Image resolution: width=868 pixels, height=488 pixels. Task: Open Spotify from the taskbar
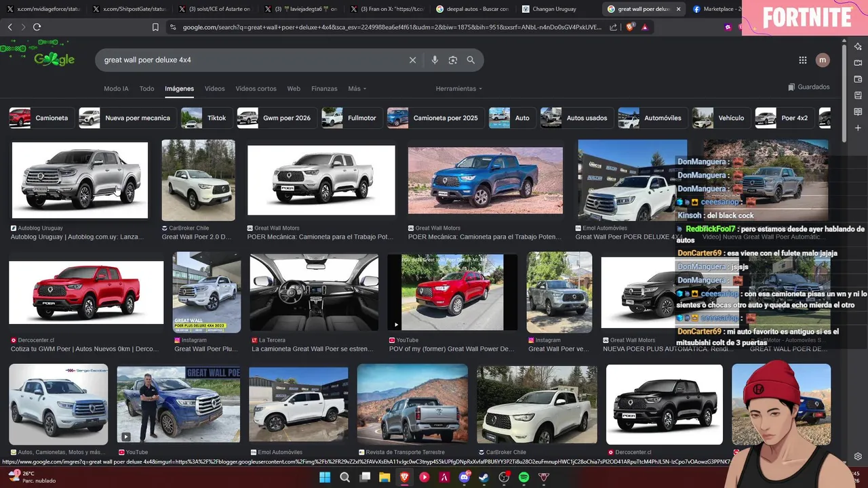click(x=524, y=477)
